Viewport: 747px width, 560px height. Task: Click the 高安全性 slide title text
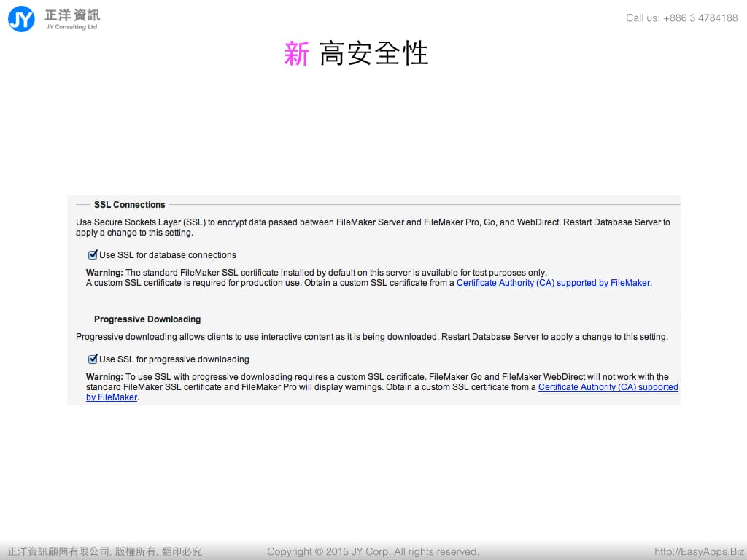373,54
